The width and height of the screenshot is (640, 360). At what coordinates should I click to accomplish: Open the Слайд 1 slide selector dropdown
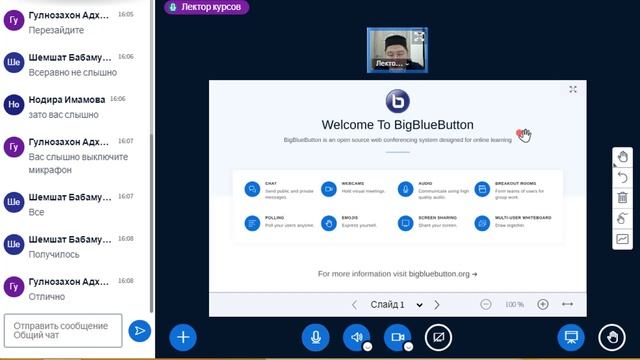pyautogui.click(x=396, y=304)
